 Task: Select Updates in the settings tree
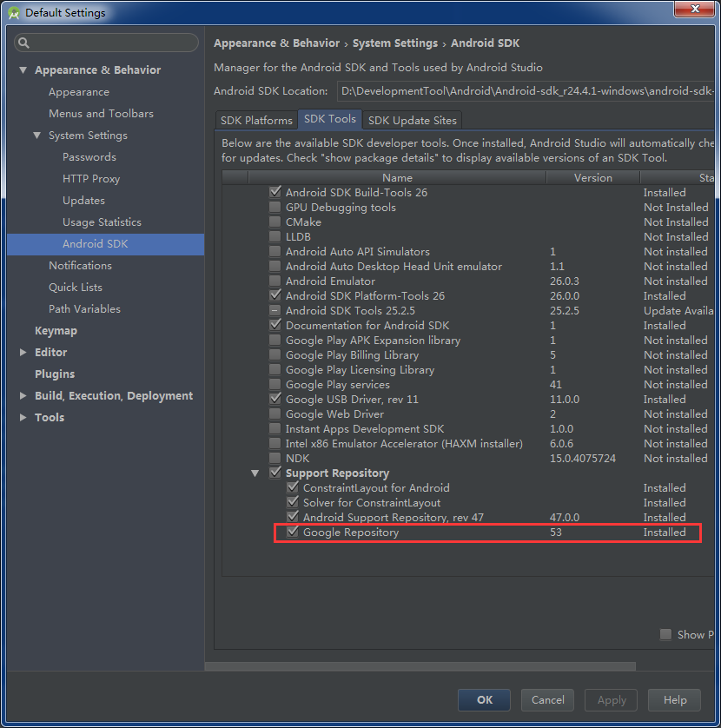pos(83,201)
